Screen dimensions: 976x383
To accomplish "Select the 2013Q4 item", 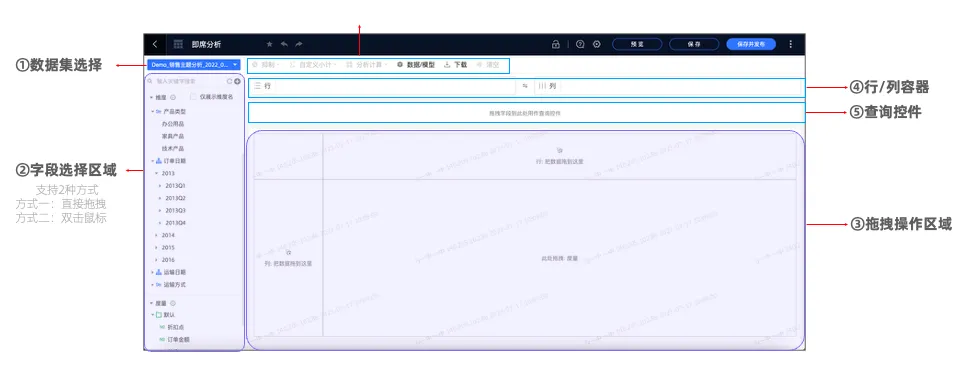I will pos(176,223).
